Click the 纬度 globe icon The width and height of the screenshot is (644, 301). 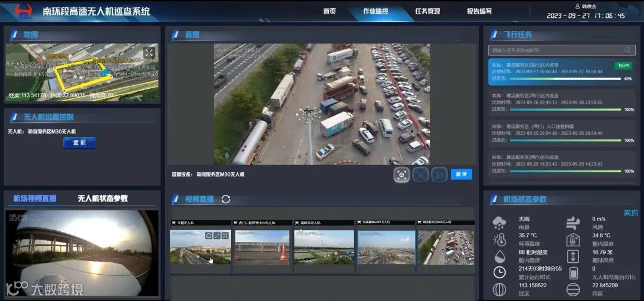pyautogui.click(x=573, y=290)
